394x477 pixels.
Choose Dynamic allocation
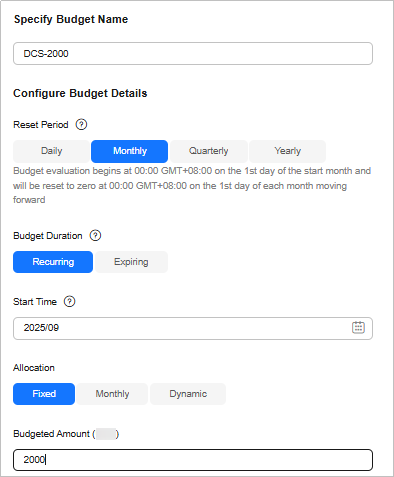(x=188, y=394)
